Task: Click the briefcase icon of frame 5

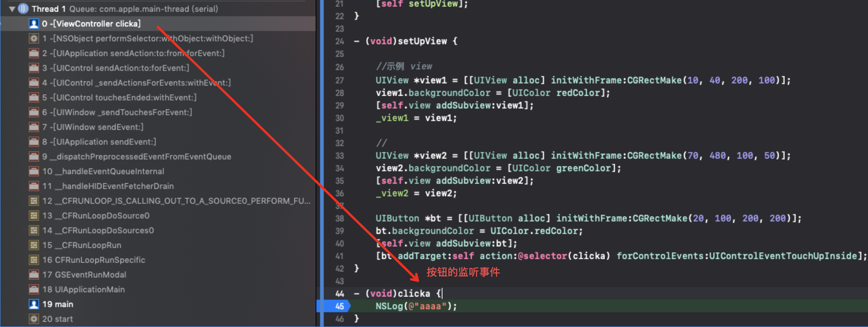Action: (34, 97)
